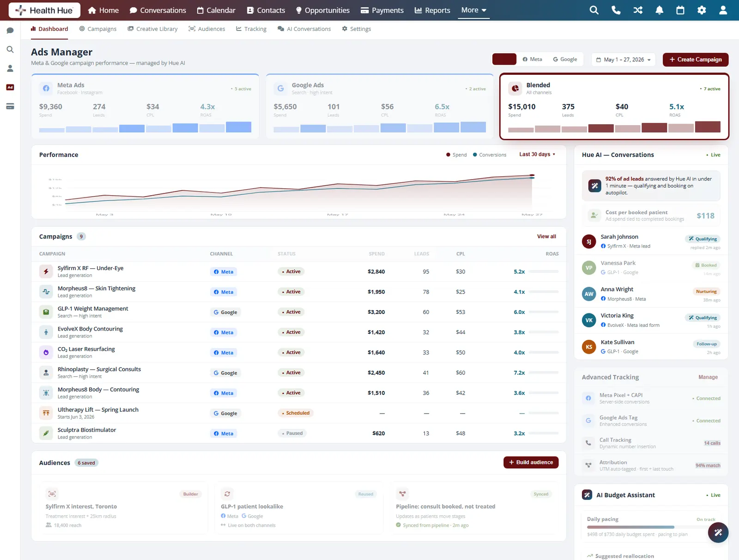Click the ROAS bar for GLP-1 Weight Management
Screen dimensions: 739x560
[544, 312]
